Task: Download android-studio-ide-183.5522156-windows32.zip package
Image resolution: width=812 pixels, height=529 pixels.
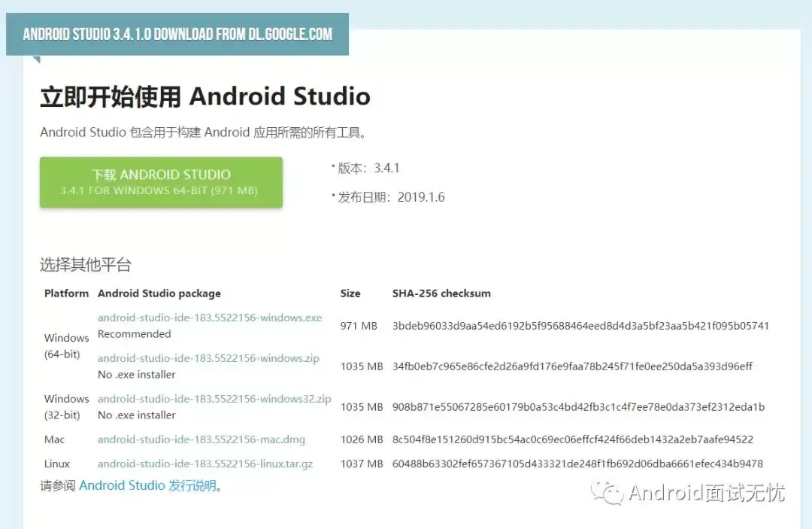Action: coord(214,398)
